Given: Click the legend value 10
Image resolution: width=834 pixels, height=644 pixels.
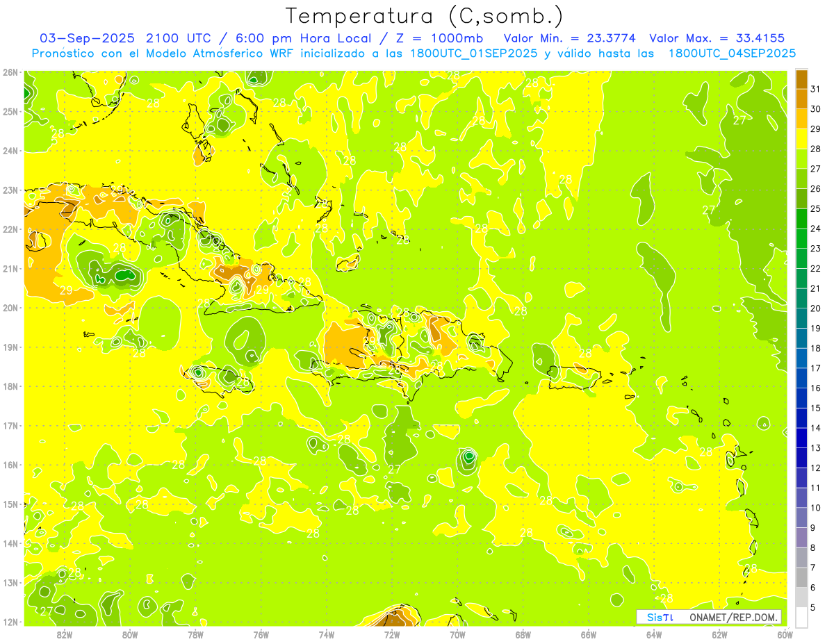Looking at the screenshot, I should [x=816, y=508].
